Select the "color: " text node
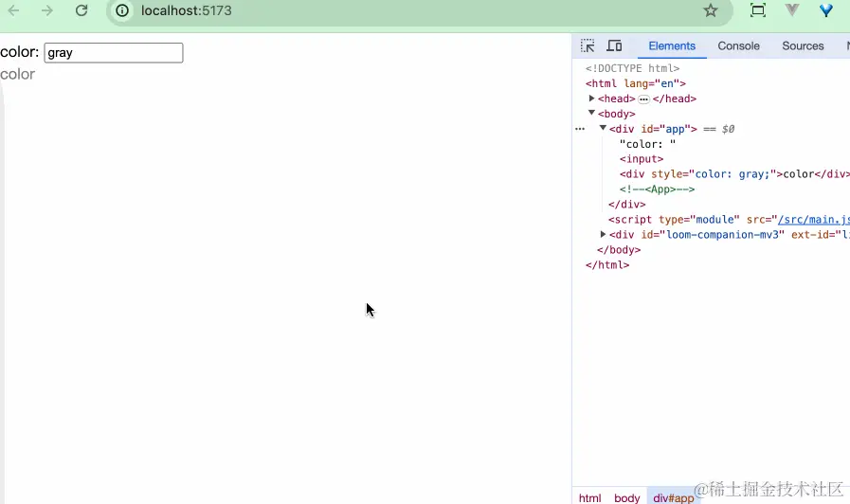Image resolution: width=850 pixels, height=504 pixels. click(647, 144)
